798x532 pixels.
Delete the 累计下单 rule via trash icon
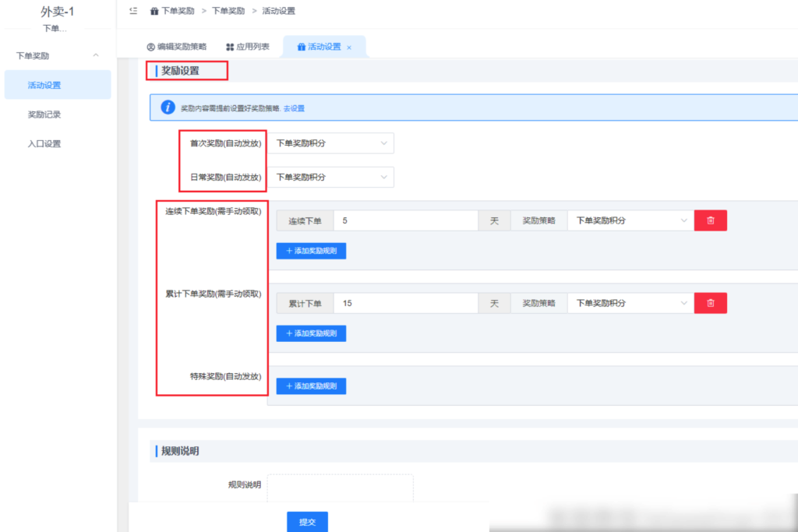click(710, 302)
